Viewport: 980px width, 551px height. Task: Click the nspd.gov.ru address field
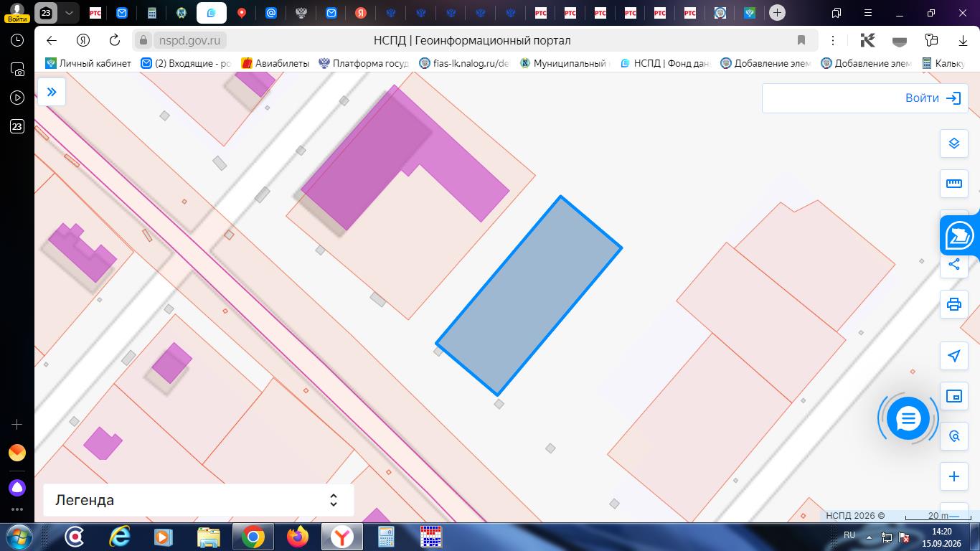pos(189,40)
